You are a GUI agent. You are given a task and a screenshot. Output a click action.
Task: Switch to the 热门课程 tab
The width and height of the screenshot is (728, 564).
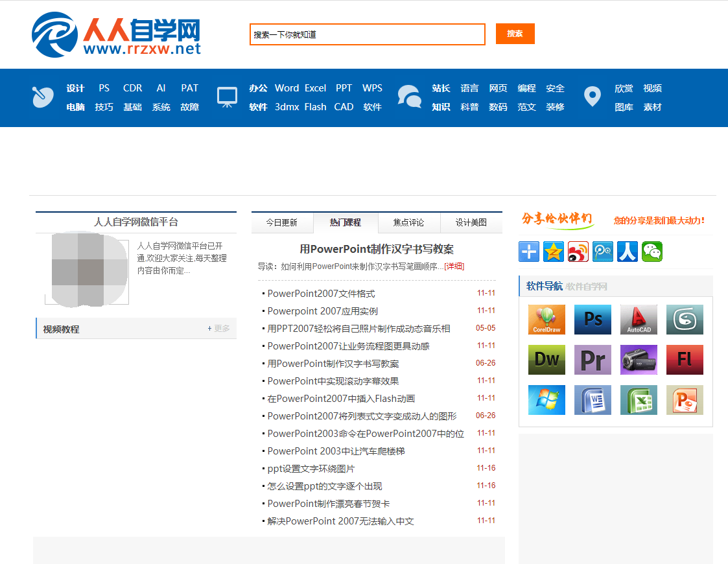(x=346, y=223)
